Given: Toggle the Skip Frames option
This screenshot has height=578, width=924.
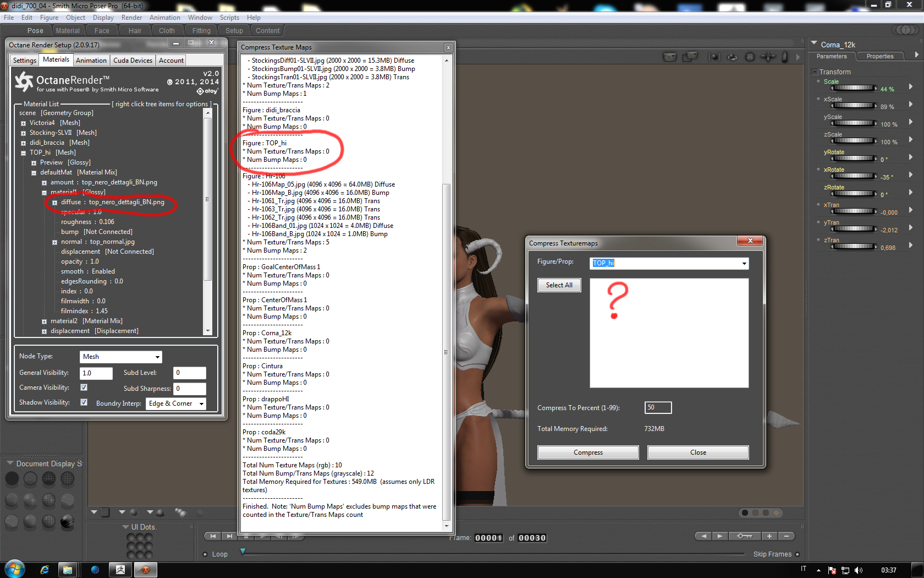Looking at the screenshot, I should (x=798, y=554).
